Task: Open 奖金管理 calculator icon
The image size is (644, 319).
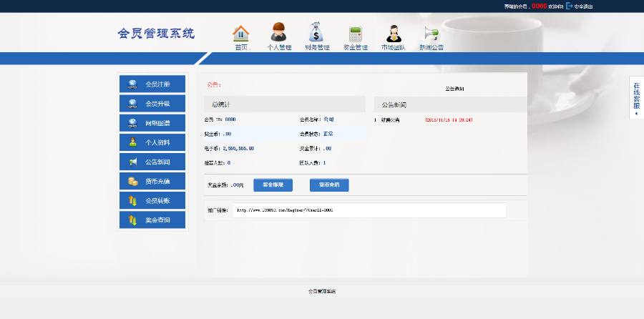Action: (x=355, y=34)
